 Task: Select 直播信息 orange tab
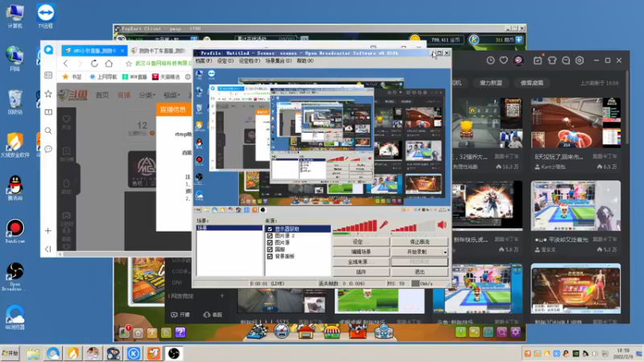pyautogui.click(x=173, y=109)
